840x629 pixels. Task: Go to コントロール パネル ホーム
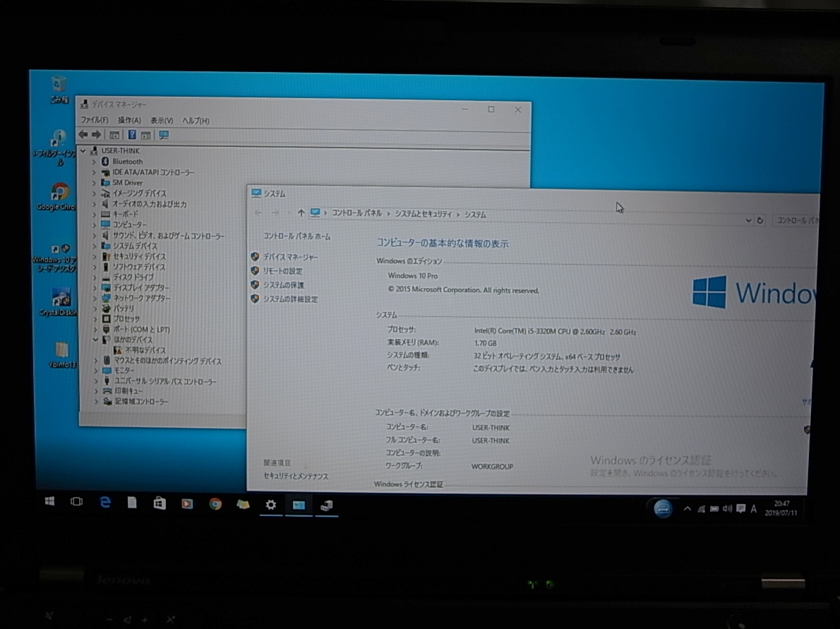pyautogui.click(x=296, y=236)
